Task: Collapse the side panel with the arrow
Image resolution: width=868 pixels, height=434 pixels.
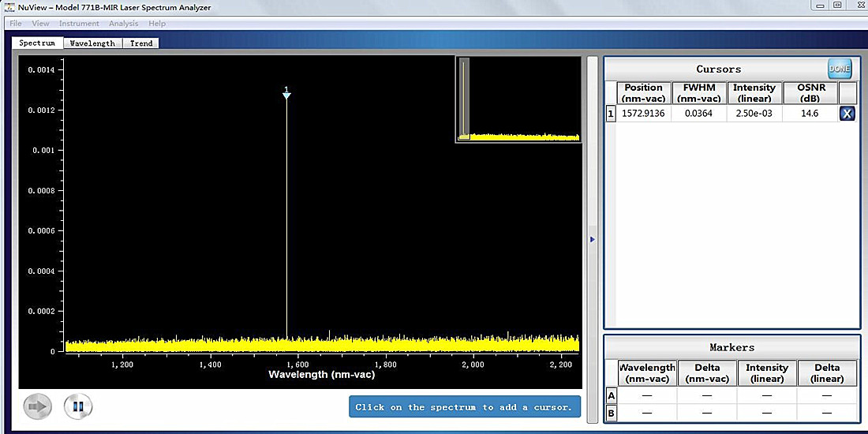Action: (x=593, y=239)
